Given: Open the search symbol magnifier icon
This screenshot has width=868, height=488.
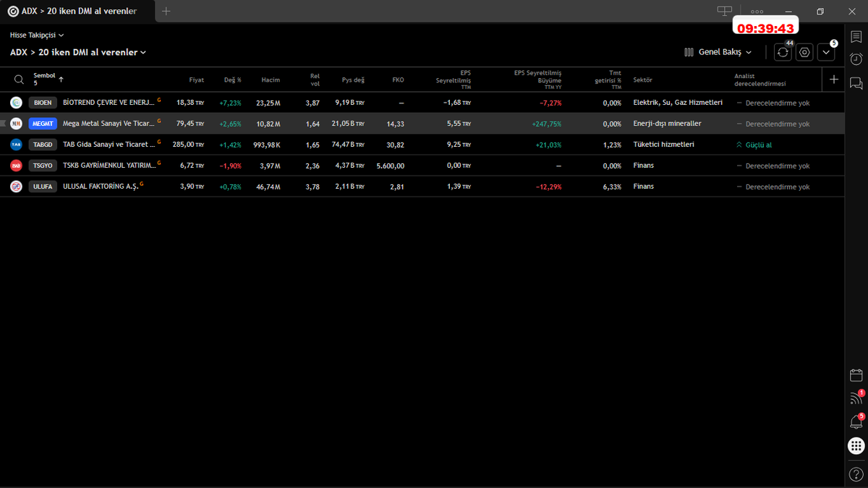Looking at the screenshot, I should tap(19, 80).
